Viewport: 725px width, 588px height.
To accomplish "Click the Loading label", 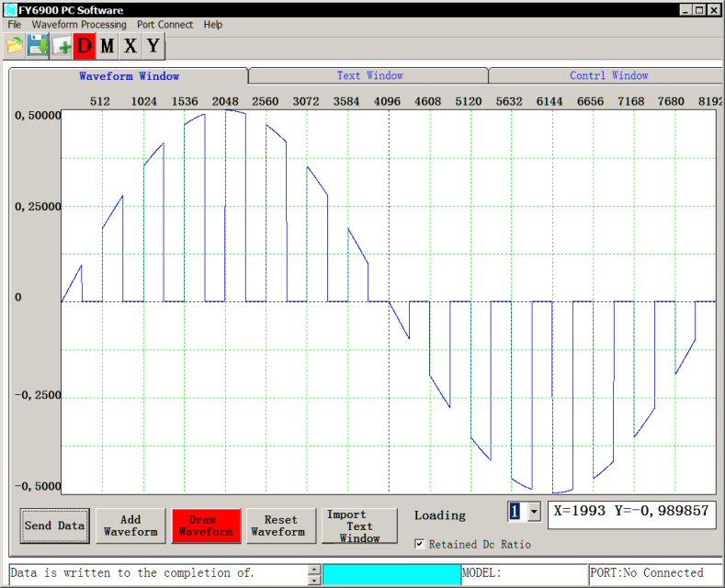I will tap(440, 515).
